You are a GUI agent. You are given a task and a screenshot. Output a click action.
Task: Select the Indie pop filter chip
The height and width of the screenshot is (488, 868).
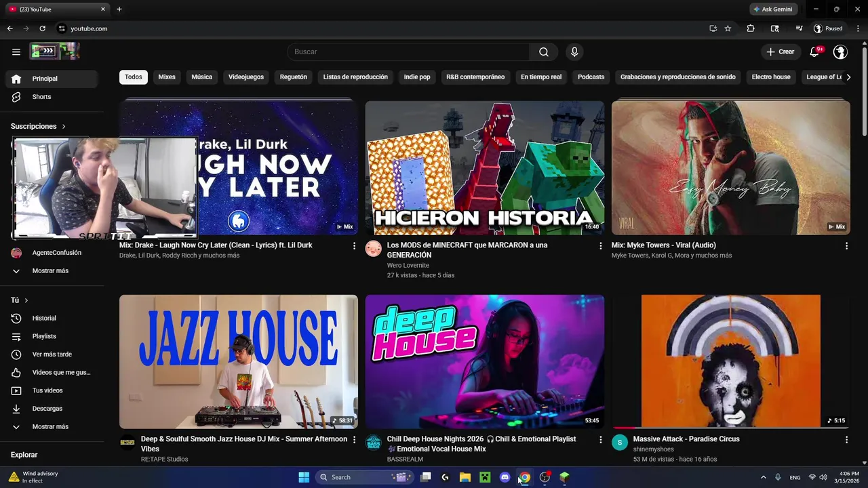point(417,77)
